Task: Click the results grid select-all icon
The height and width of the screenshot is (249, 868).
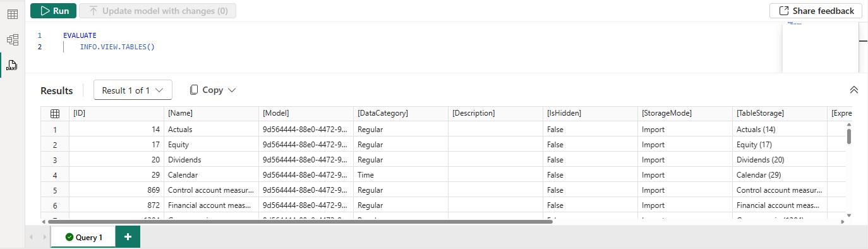Action: click(55, 114)
